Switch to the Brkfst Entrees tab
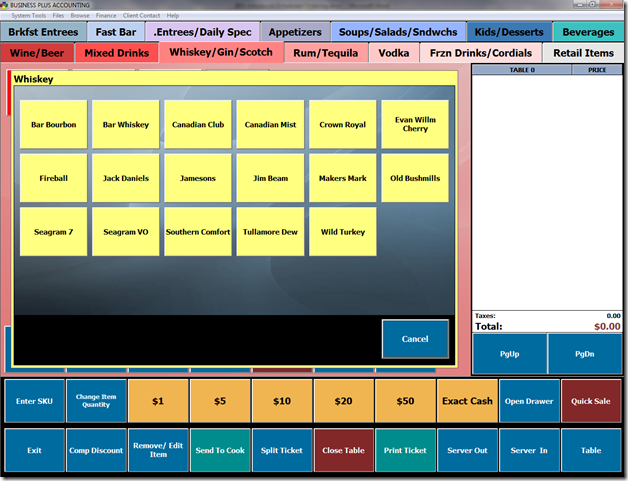This screenshot has height=481, width=628. [x=43, y=32]
